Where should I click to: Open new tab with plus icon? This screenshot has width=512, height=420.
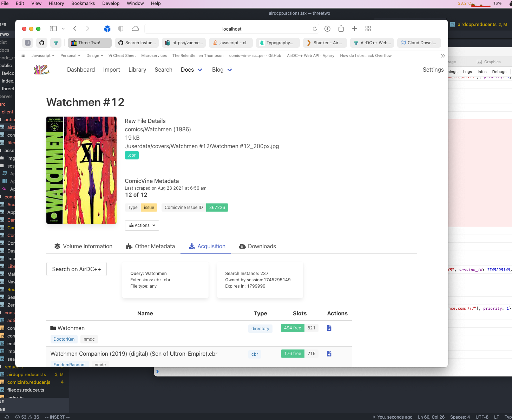(355, 29)
